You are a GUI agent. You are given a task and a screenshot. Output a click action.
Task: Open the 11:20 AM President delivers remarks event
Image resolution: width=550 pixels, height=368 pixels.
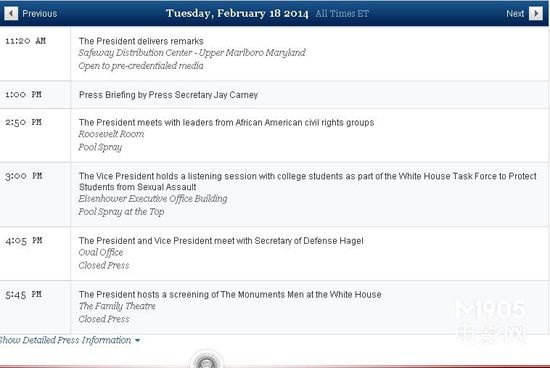pyautogui.click(x=141, y=41)
